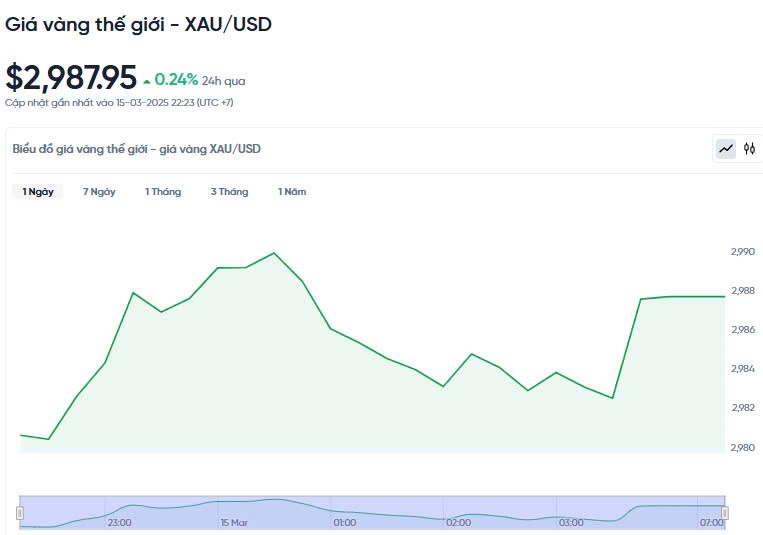Switch chart to 1 Năm range

click(x=292, y=192)
